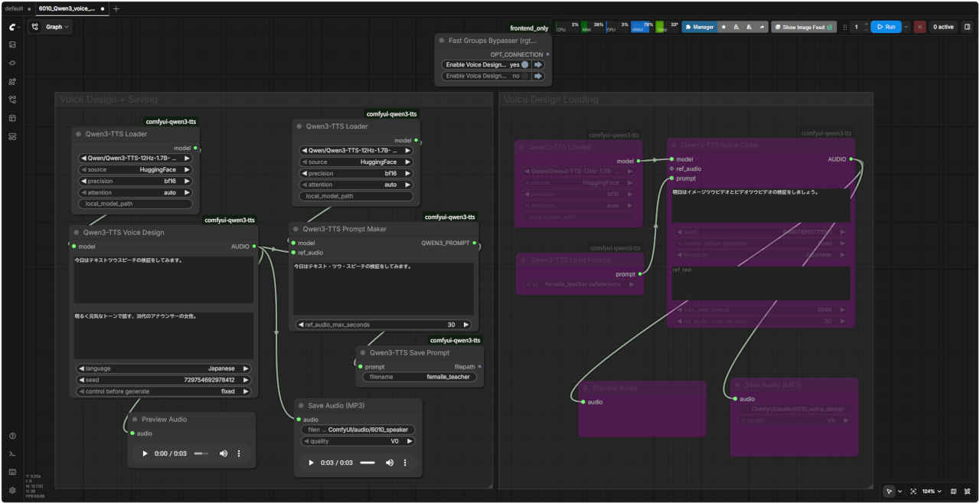The height and width of the screenshot is (504, 980).
Task: Click the star icon next to Manager
Action: pyautogui.click(x=724, y=27)
